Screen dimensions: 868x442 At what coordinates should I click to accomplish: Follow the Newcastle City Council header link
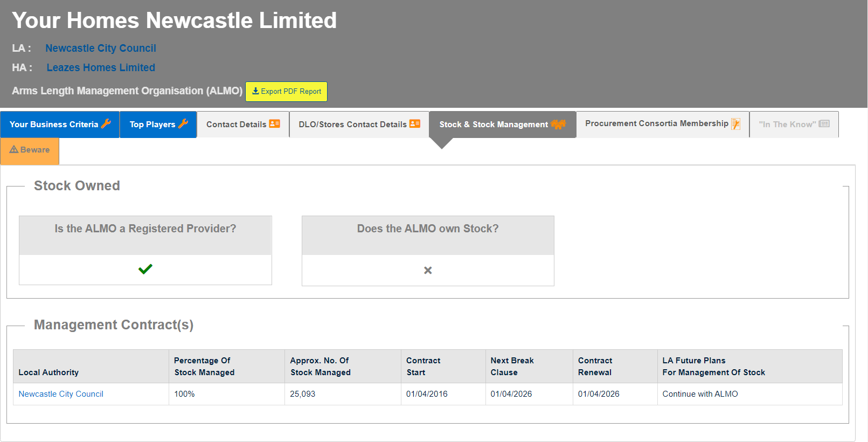click(101, 49)
